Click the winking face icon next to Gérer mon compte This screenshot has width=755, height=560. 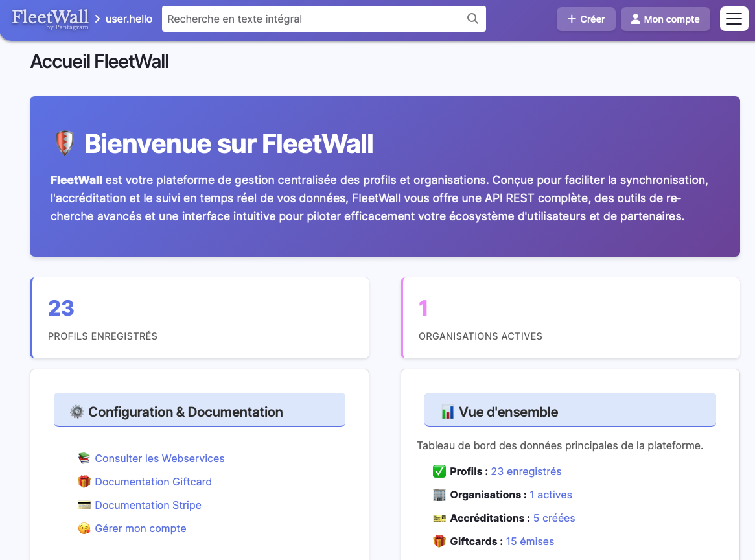(84, 528)
